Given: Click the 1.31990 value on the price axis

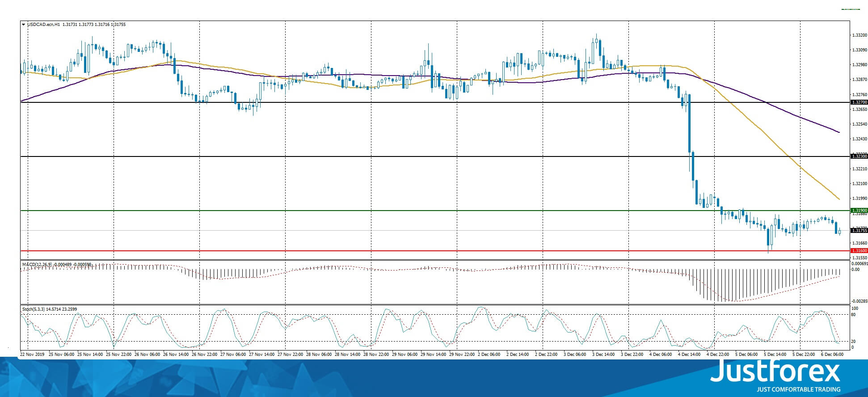Looking at the screenshot, I should point(860,198).
